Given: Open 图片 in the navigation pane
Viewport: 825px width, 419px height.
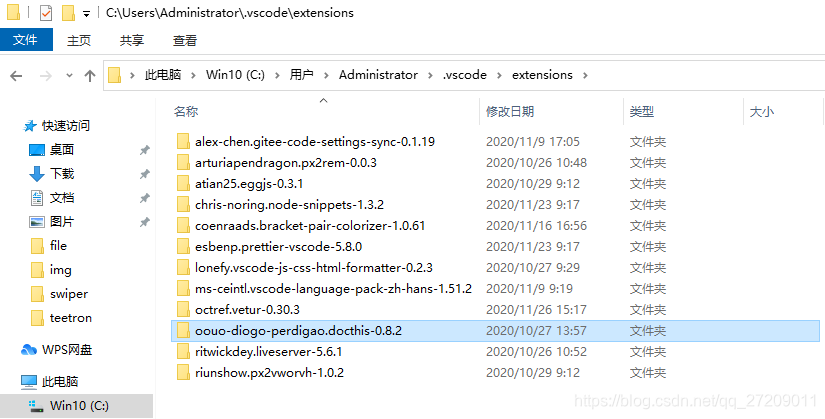Looking at the screenshot, I should (62, 222).
